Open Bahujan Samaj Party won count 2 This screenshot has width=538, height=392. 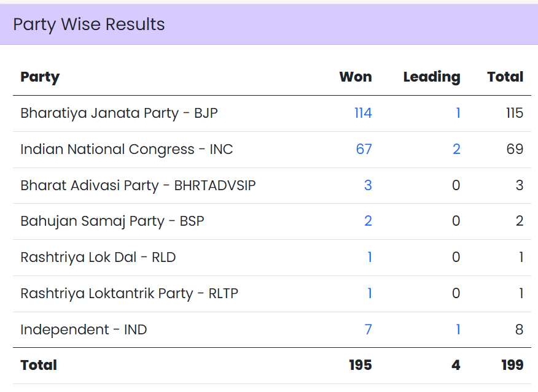click(x=368, y=221)
